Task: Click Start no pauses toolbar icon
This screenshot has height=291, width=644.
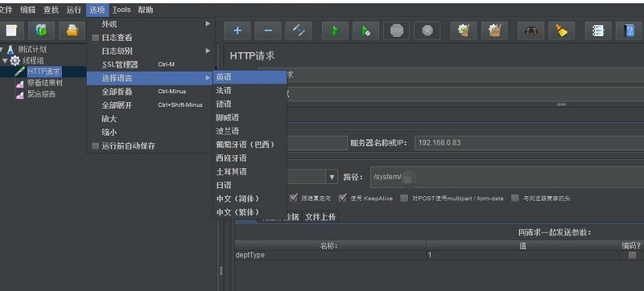Action: point(365,31)
